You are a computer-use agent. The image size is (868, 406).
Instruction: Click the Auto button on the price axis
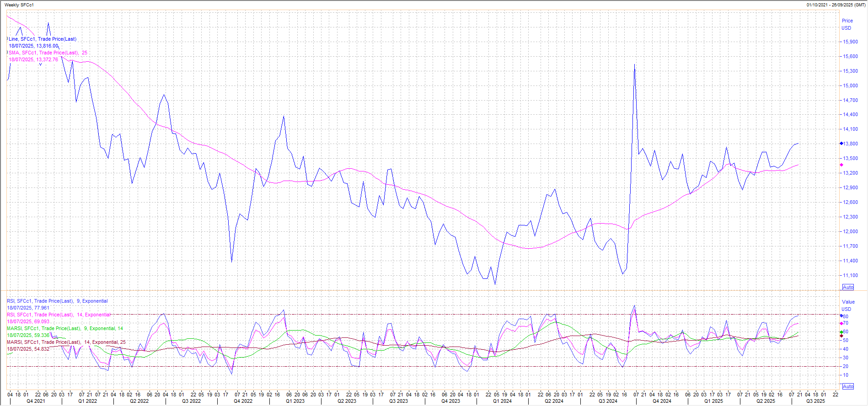848,287
